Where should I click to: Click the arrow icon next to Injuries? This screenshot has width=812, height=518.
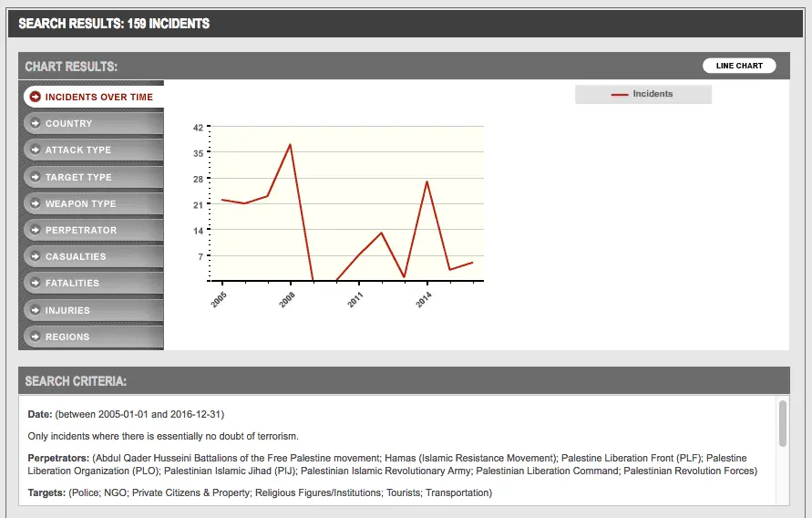(x=36, y=310)
